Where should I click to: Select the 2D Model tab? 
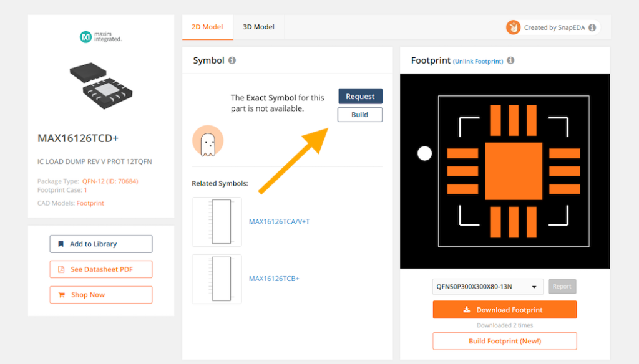point(207,27)
